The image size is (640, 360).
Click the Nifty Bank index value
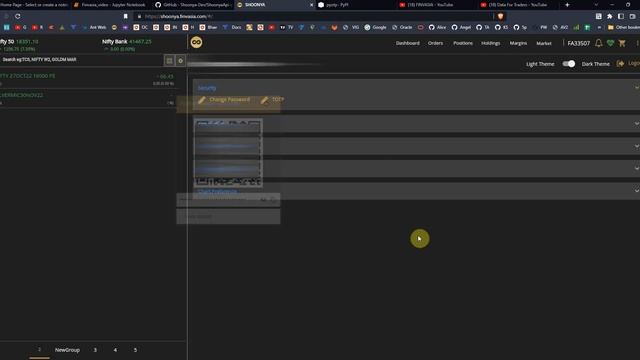140,42
